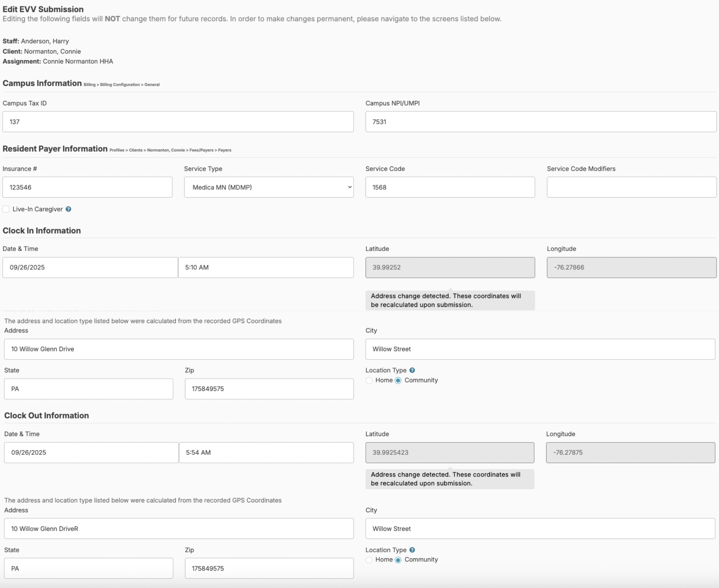The height and width of the screenshot is (588, 719).
Task: Click the empty Service Code Modifiers field
Action: point(631,187)
